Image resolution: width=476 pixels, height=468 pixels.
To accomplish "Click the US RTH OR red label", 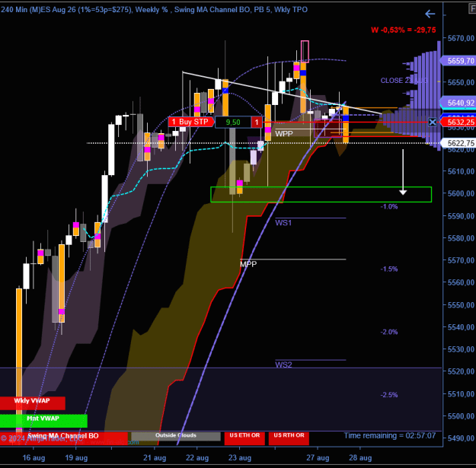I will (x=289, y=438).
